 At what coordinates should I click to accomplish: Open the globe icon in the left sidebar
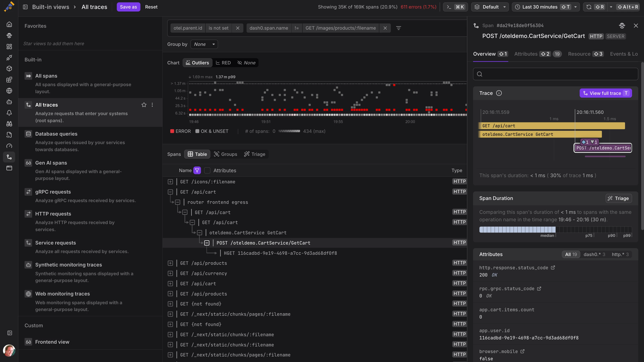click(9, 91)
